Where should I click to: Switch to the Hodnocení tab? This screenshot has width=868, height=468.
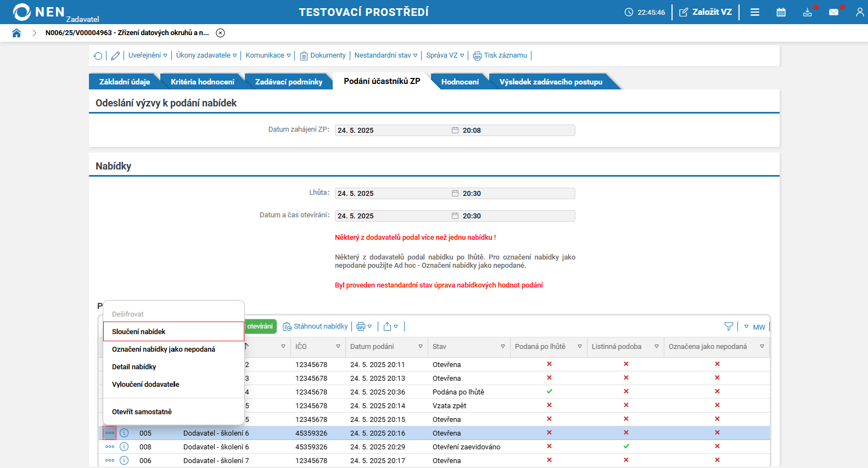(460, 82)
